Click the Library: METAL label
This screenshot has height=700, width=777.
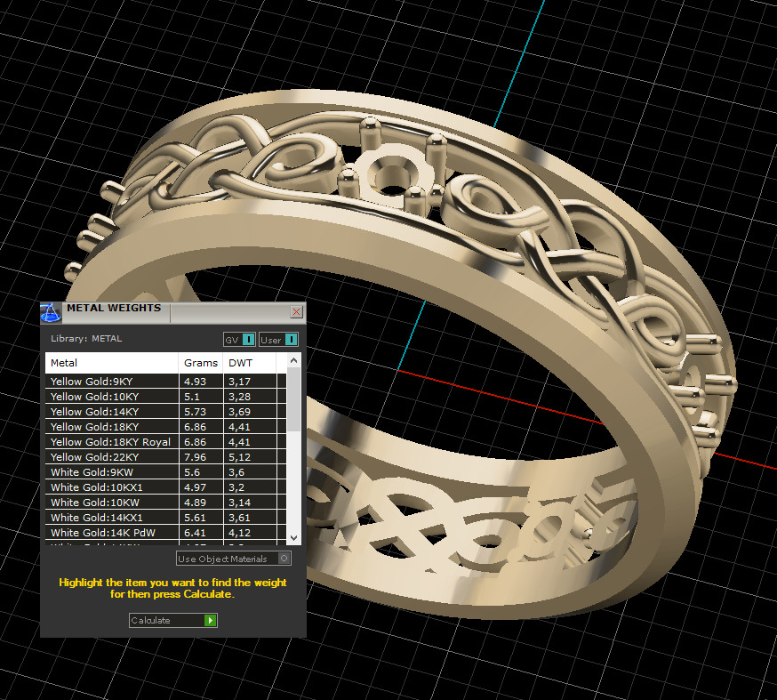[86, 339]
